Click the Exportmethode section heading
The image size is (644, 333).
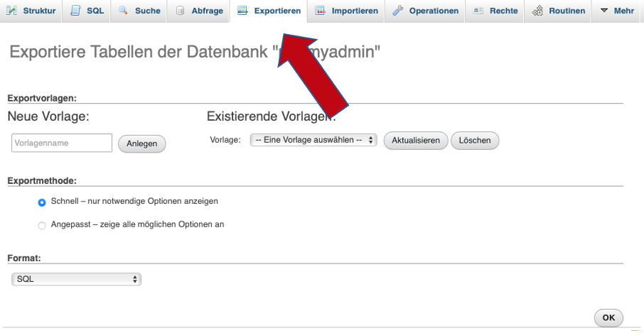(x=42, y=181)
